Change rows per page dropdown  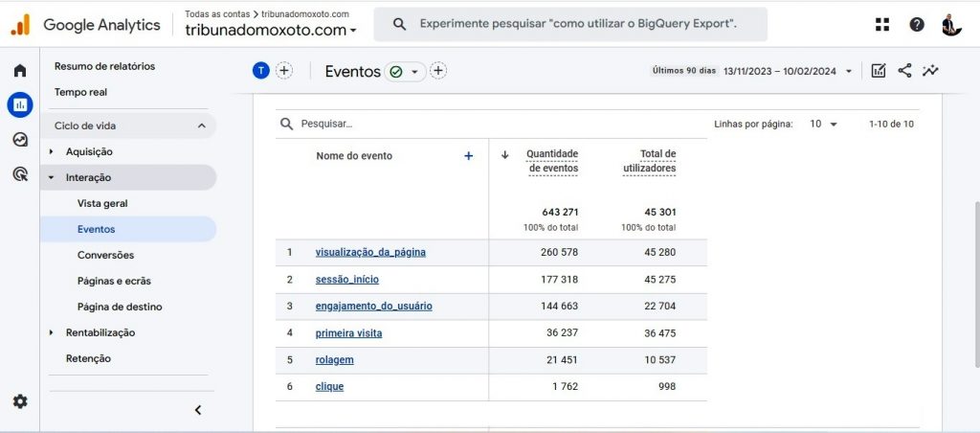[823, 124]
